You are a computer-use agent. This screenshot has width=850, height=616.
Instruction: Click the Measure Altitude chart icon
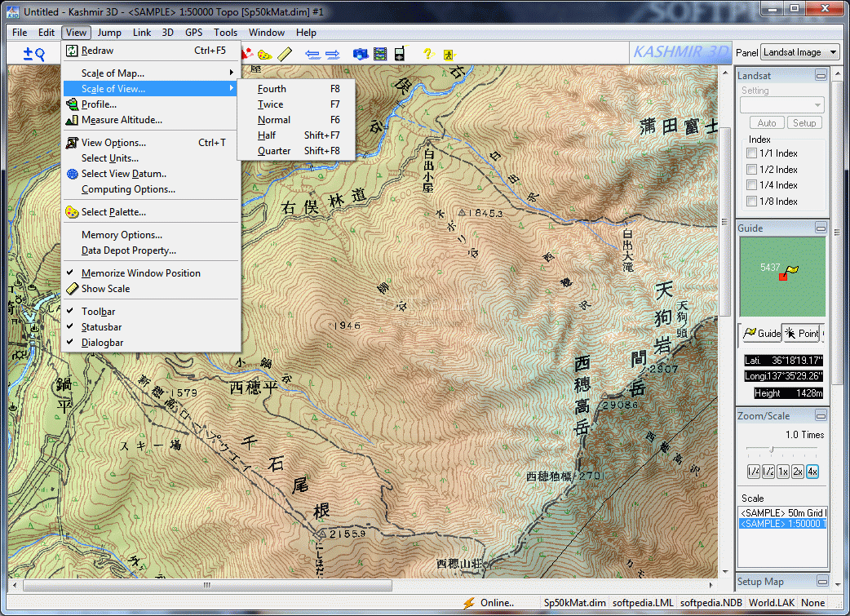(72, 120)
